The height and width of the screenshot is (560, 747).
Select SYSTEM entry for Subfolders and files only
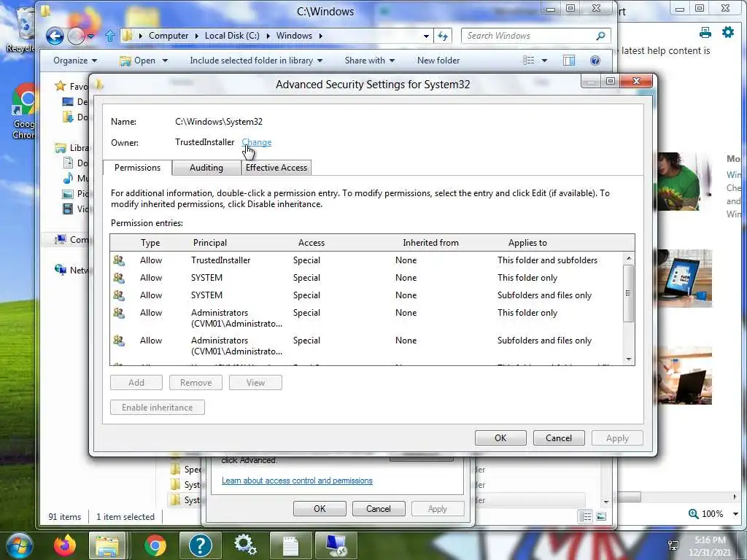coord(367,295)
